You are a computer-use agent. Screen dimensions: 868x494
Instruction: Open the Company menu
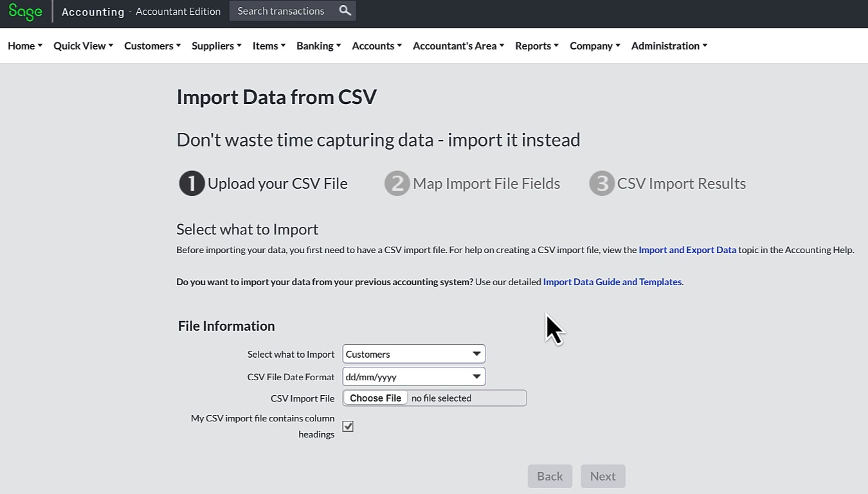pyautogui.click(x=595, y=46)
